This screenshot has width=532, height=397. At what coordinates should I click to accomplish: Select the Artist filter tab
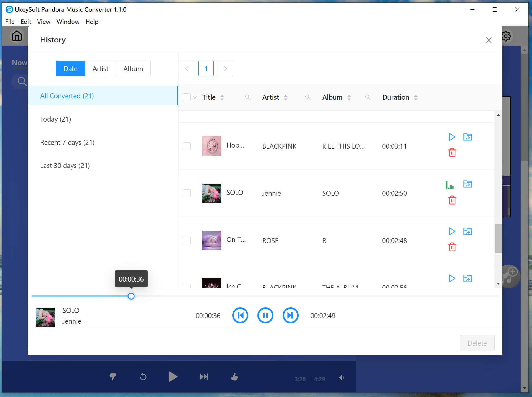click(x=100, y=68)
